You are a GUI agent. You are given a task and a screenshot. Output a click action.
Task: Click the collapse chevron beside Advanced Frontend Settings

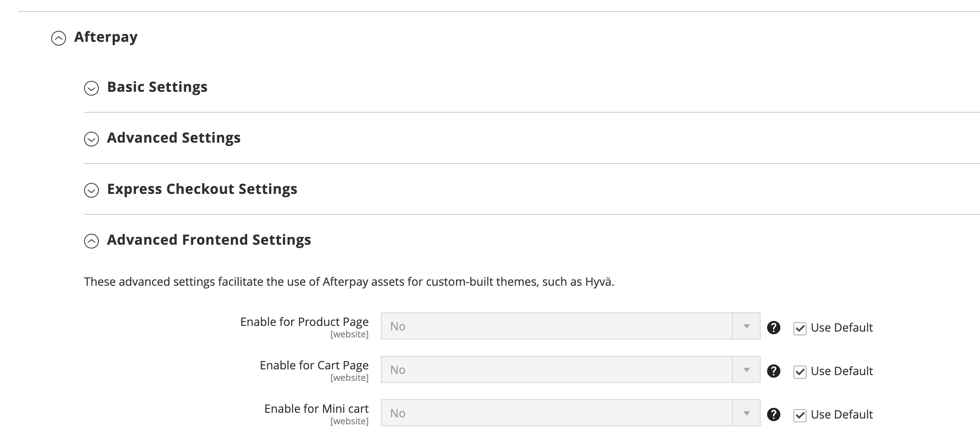click(92, 241)
